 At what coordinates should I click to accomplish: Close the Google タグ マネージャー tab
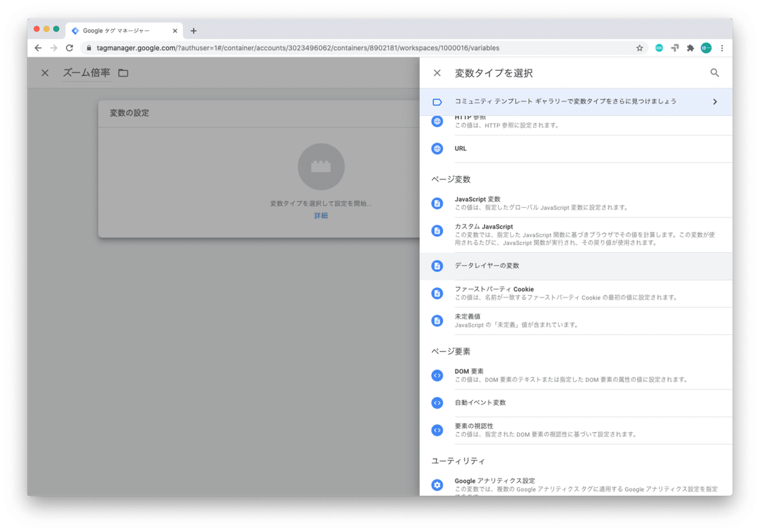(x=175, y=30)
